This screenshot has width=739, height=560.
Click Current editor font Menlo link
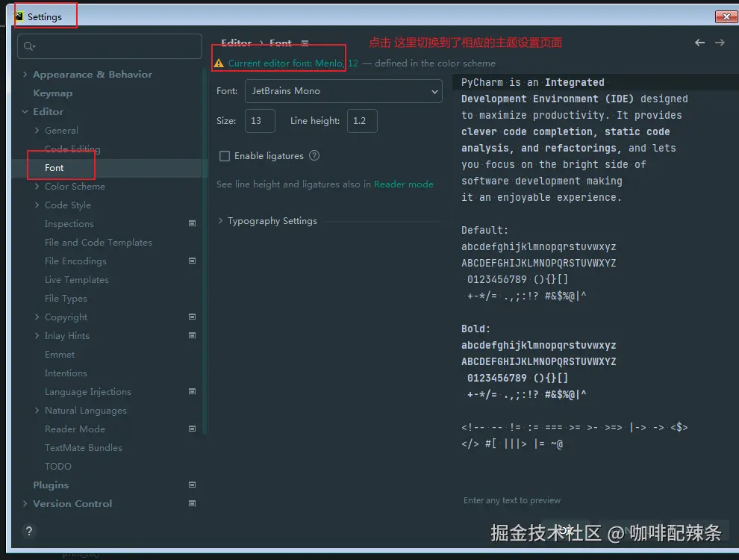[x=293, y=63]
